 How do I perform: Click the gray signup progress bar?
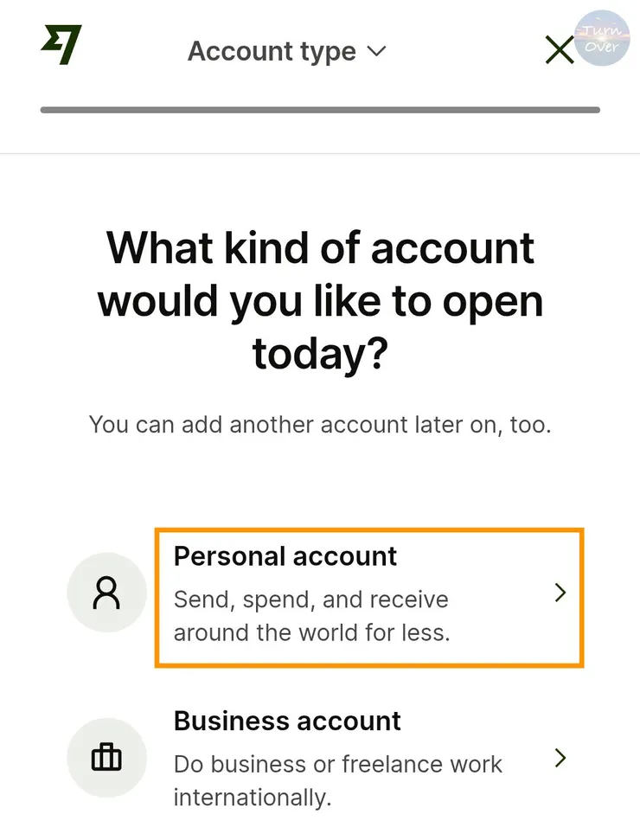click(x=320, y=110)
